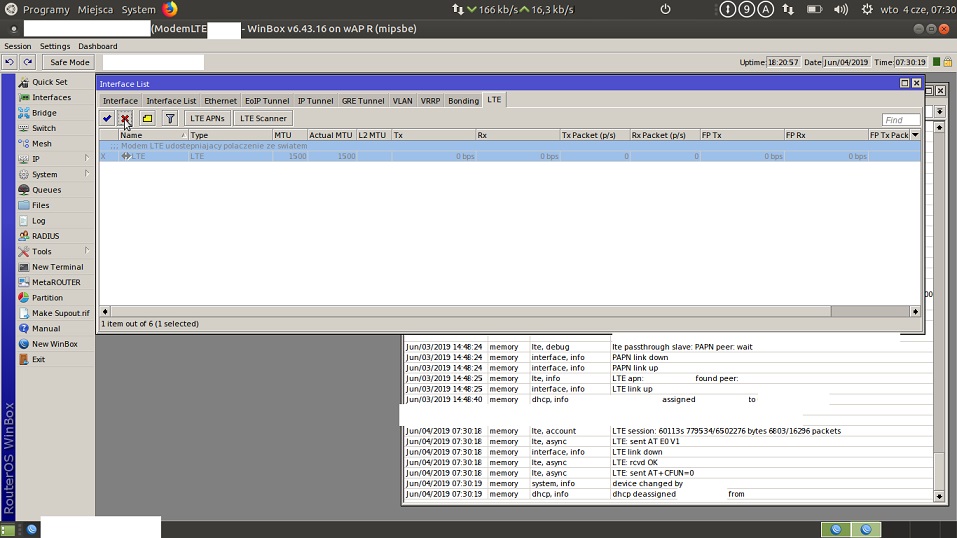Disable selected interface with red X
The height and width of the screenshot is (538, 957).
click(x=125, y=118)
